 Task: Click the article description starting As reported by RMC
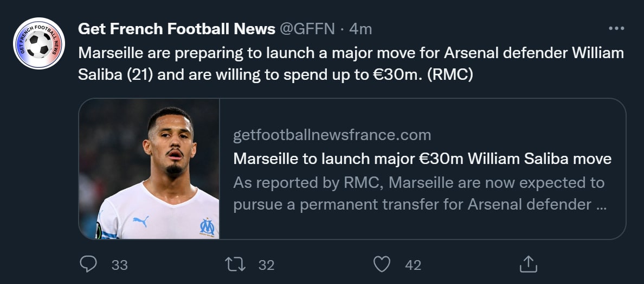pos(418,193)
